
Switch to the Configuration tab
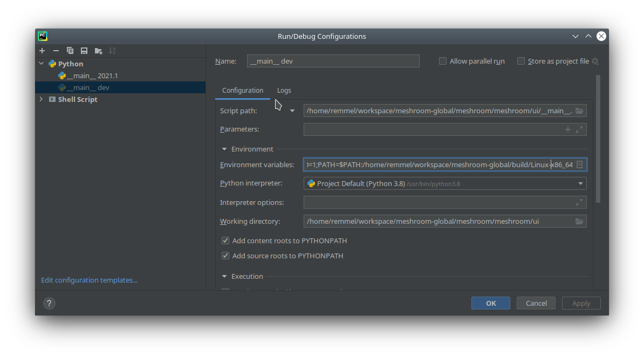pos(243,91)
